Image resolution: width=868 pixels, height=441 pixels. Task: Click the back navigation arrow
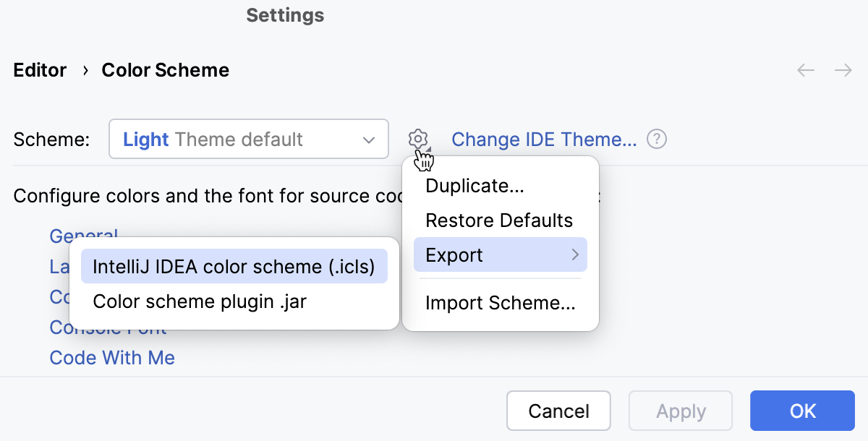tap(805, 69)
